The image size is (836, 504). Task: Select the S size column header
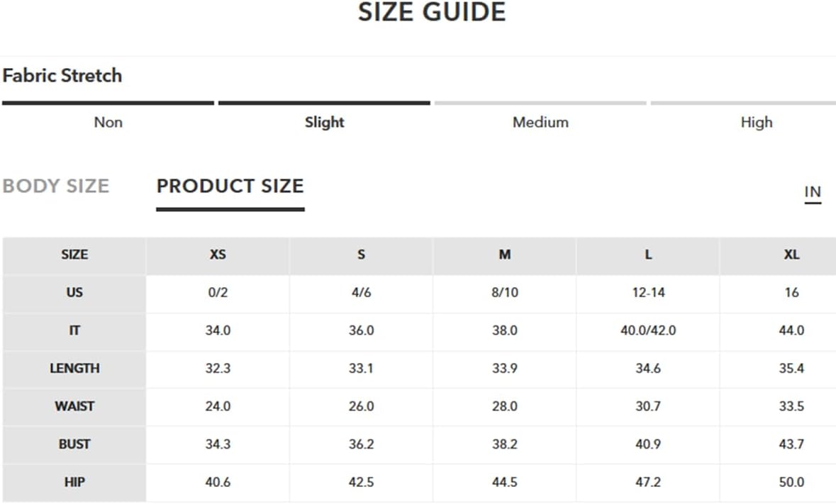(361, 254)
